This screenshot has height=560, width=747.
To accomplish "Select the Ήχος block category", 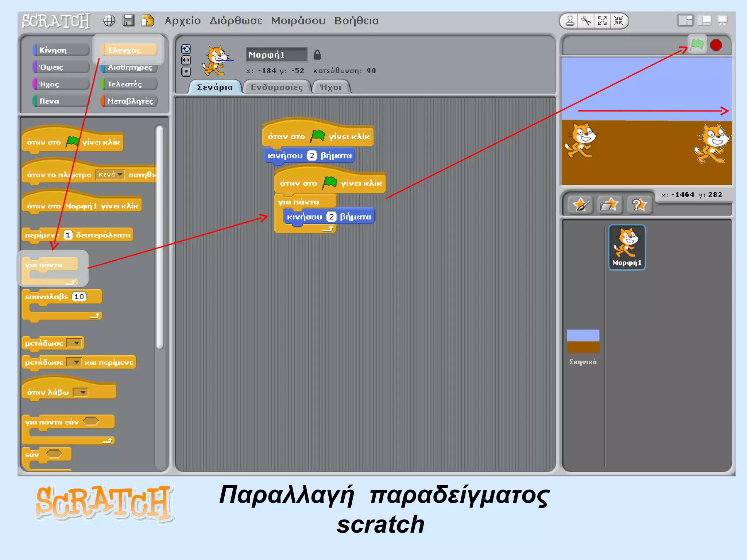I will click(x=61, y=84).
